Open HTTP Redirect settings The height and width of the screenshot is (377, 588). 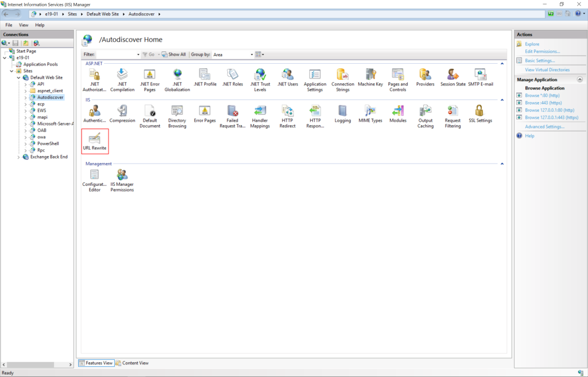(287, 115)
